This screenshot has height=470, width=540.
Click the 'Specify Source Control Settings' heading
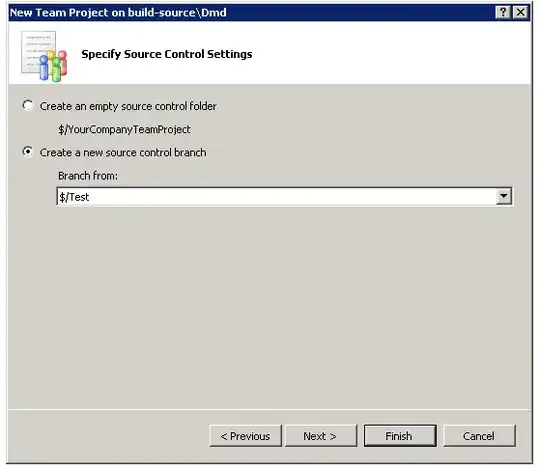(x=167, y=54)
